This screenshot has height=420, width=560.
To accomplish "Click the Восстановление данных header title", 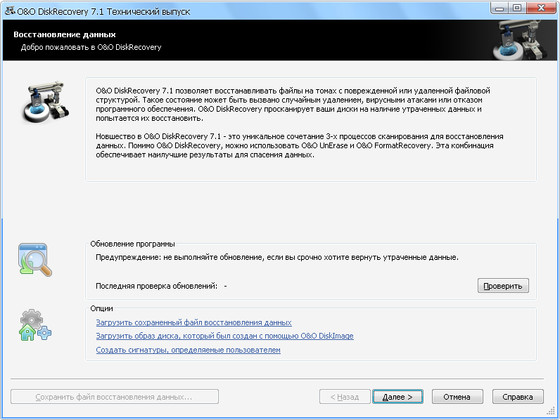I will click(65, 35).
